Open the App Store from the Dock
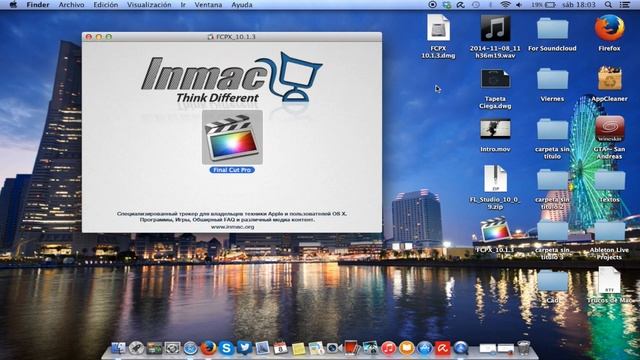 coord(424,348)
